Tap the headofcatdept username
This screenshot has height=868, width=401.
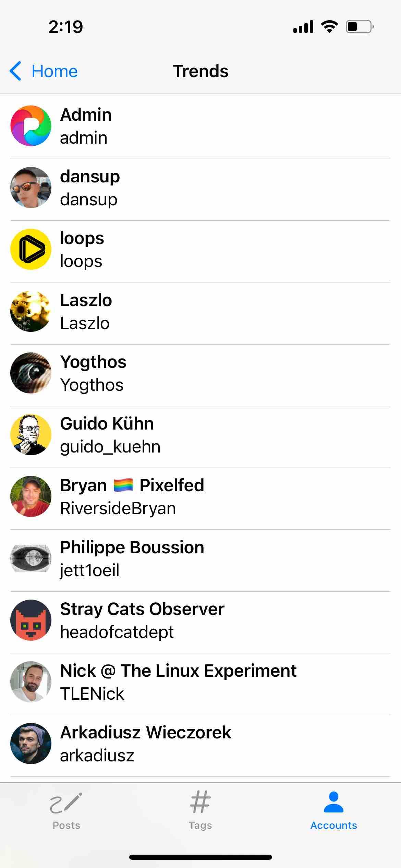(x=117, y=632)
